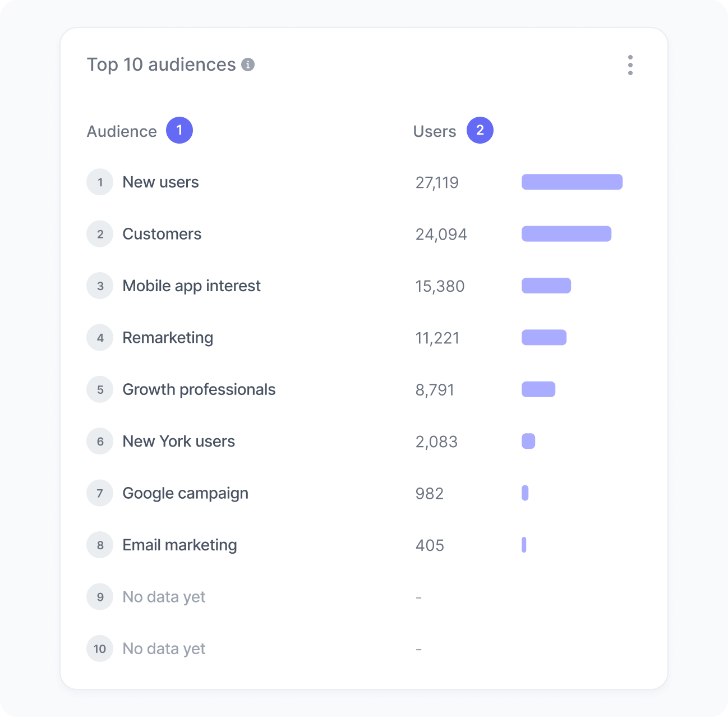Viewport: 728px width, 717px height.
Task: Open the New users audience
Action: tap(160, 182)
